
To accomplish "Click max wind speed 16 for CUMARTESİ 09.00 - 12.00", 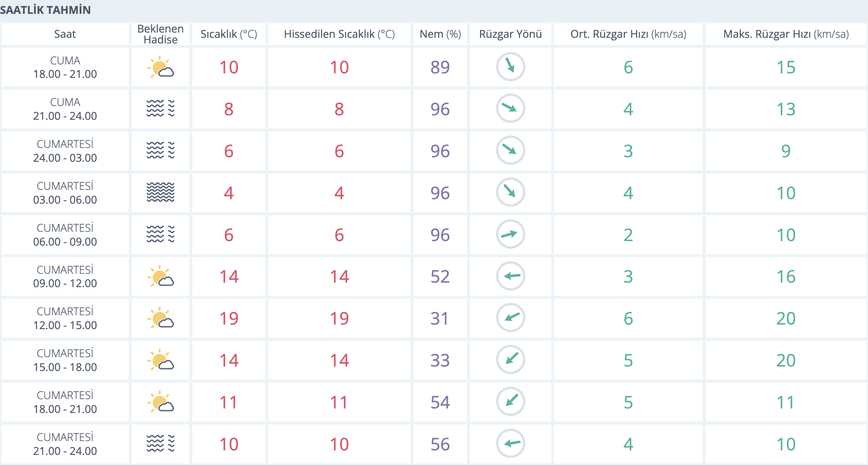I will tap(786, 277).
